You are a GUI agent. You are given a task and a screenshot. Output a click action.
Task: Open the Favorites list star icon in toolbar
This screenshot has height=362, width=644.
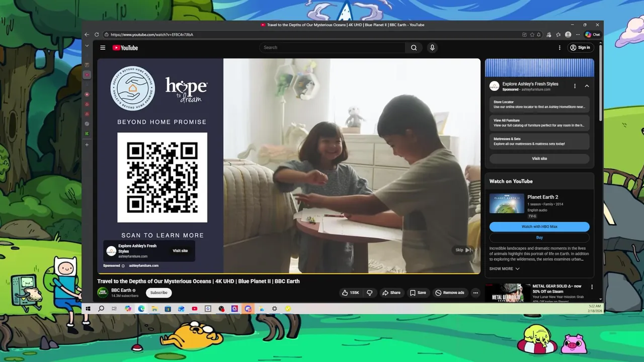558,35
